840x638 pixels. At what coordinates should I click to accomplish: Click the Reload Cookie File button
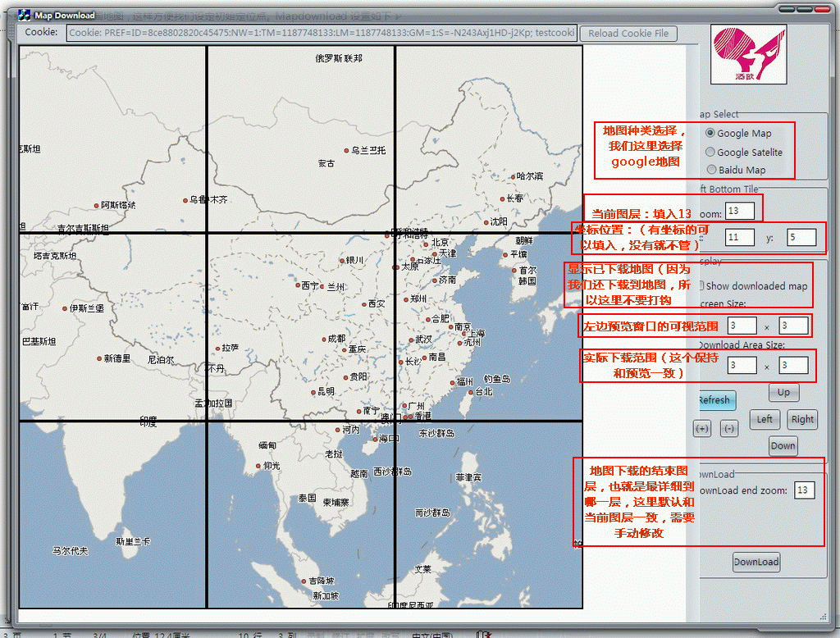628,34
